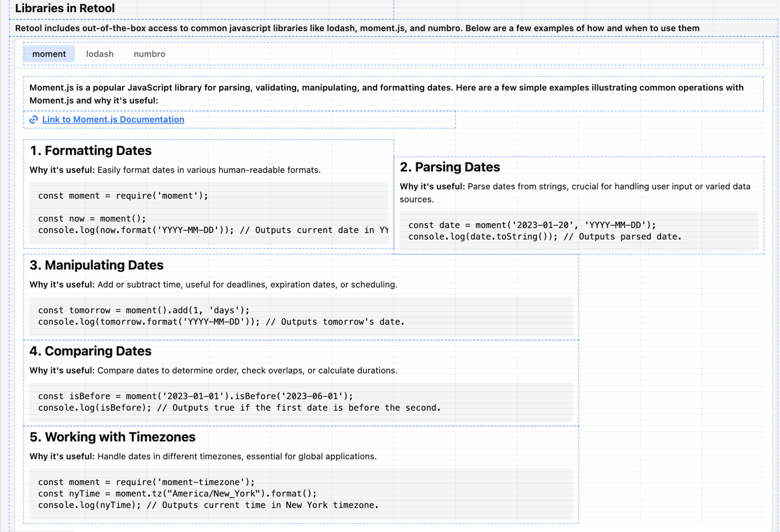
Task: Select the '5. Working with Timezones' heading
Action: coord(113,437)
